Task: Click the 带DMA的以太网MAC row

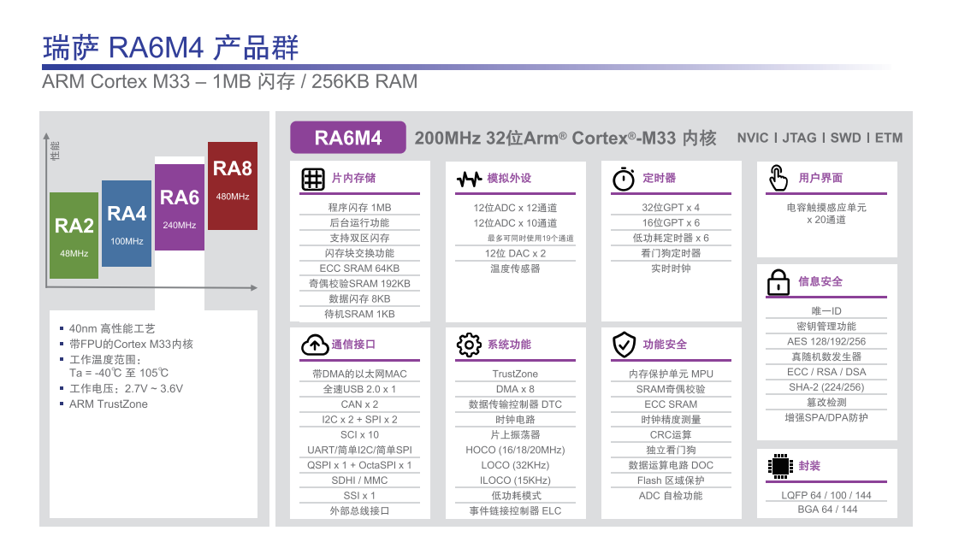Action: tap(360, 374)
